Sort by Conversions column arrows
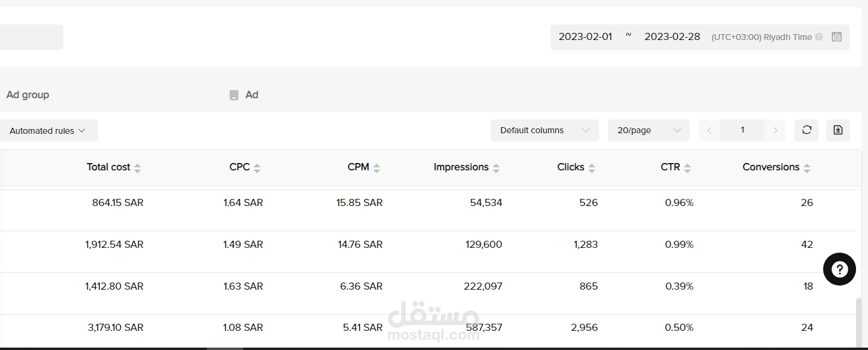The width and height of the screenshot is (868, 350). coord(807,168)
